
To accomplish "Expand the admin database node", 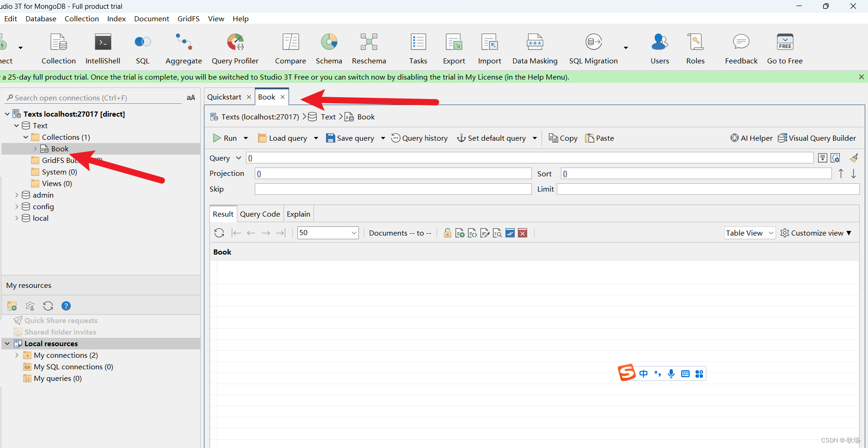I will coord(17,195).
